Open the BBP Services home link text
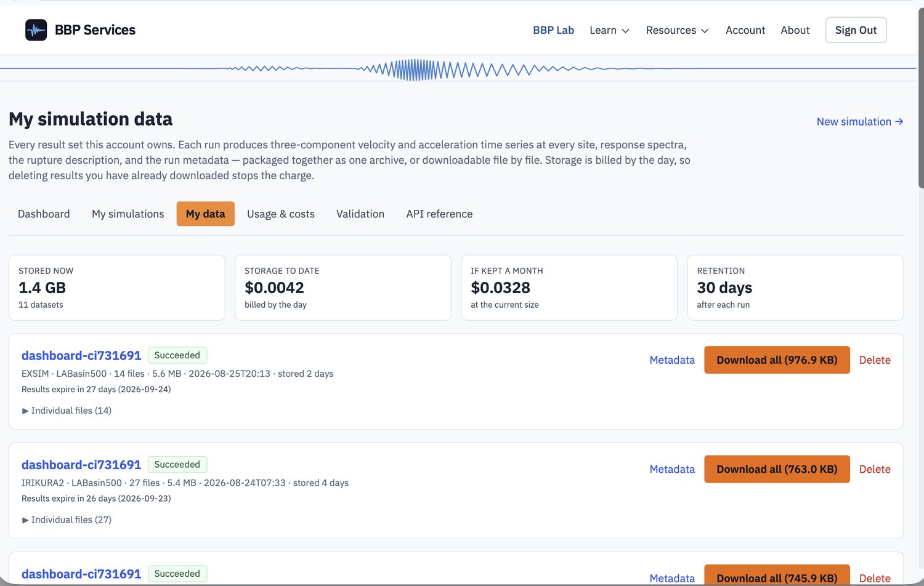924x586 pixels. 95,30
